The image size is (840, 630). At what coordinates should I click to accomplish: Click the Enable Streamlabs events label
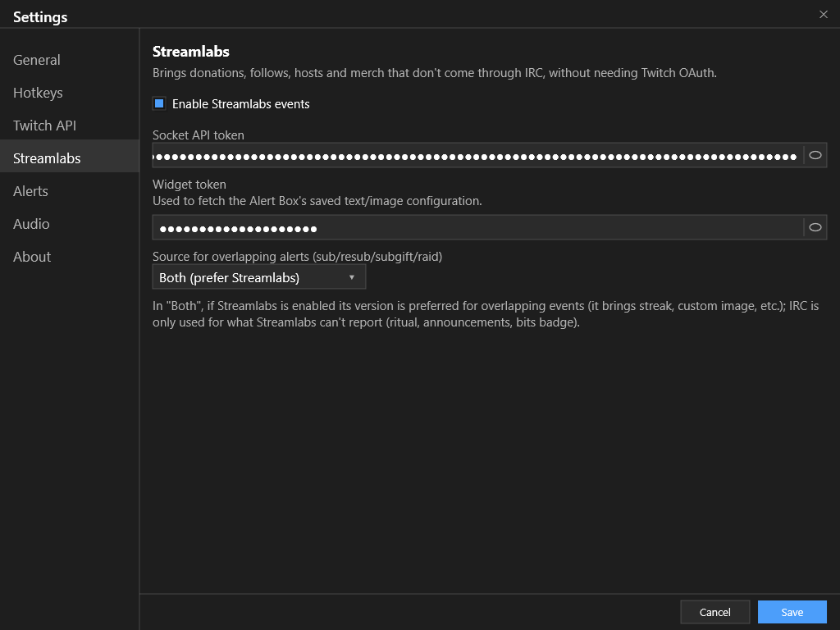(241, 104)
